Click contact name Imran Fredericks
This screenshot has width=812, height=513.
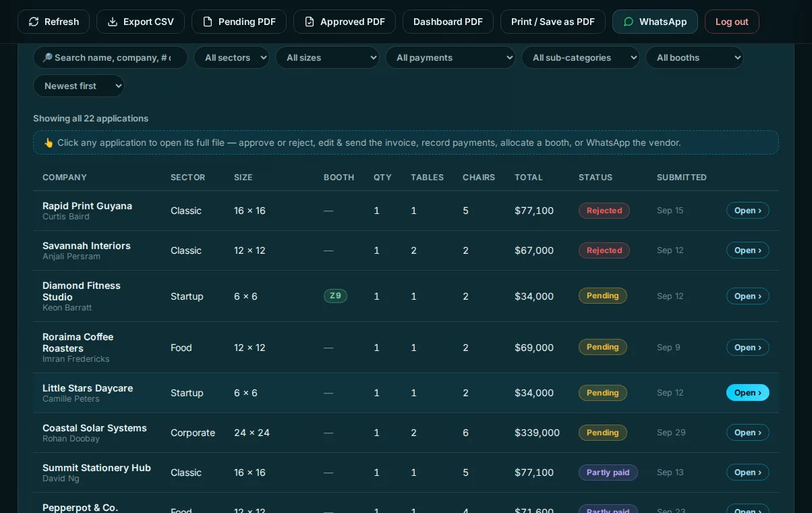(76, 359)
